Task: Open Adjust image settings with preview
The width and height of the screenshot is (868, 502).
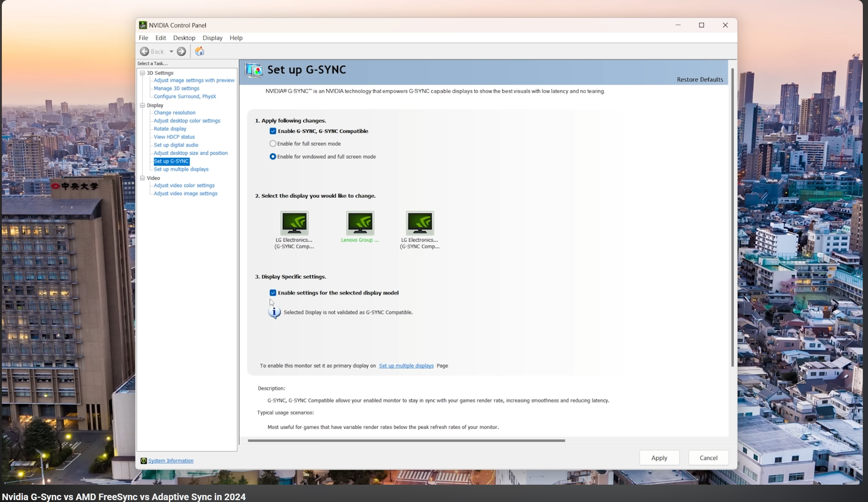Action: [194, 81]
